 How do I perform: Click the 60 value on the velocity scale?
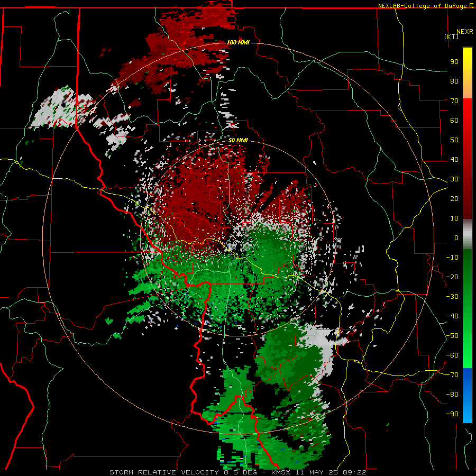coord(454,120)
